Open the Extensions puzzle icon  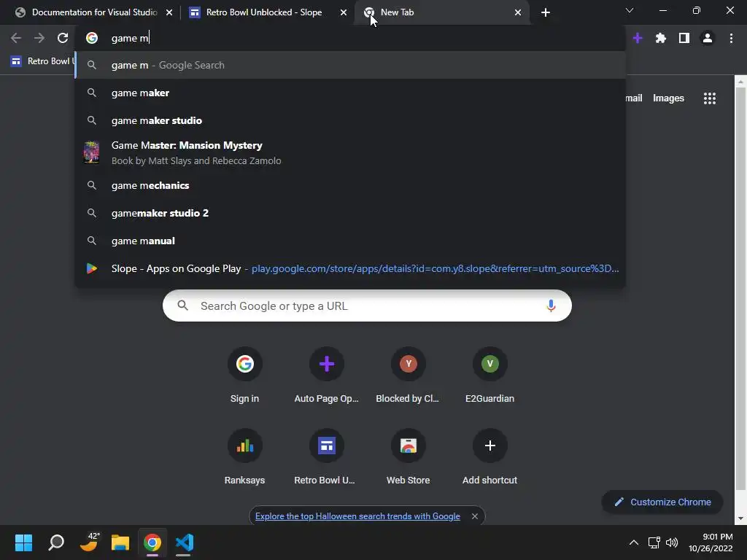pos(661,38)
